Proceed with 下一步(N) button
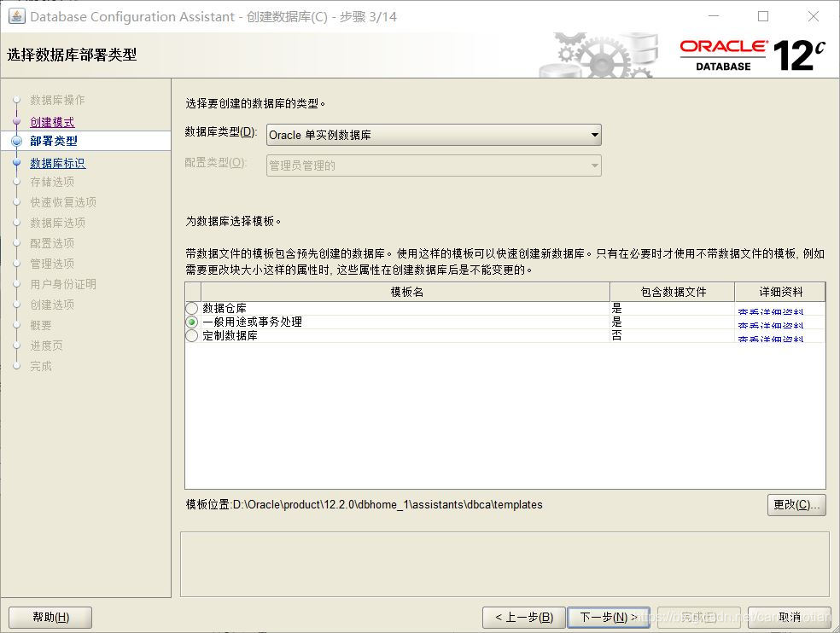 [609, 618]
